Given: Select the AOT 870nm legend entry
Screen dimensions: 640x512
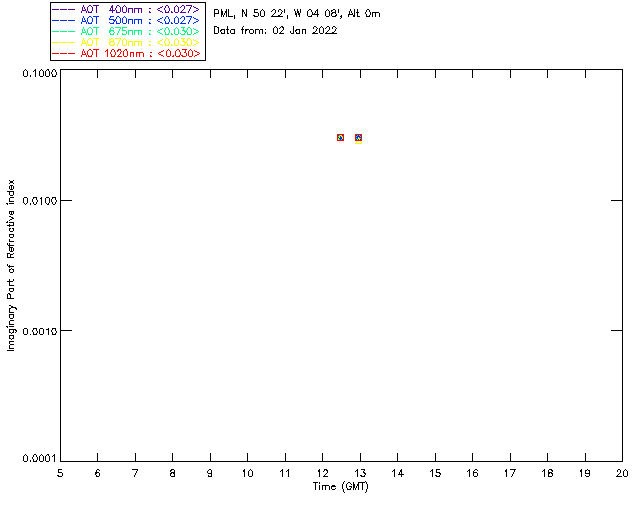Looking at the screenshot, I should (126, 42).
